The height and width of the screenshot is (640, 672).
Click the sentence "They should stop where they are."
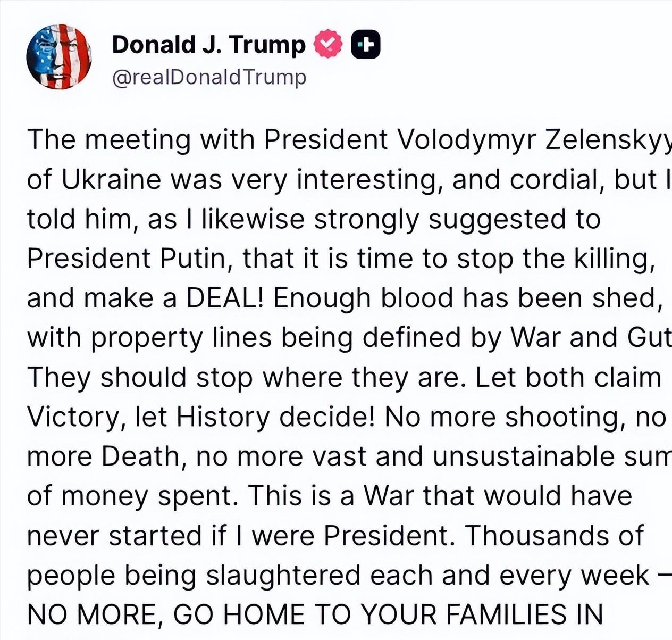click(x=246, y=377)
